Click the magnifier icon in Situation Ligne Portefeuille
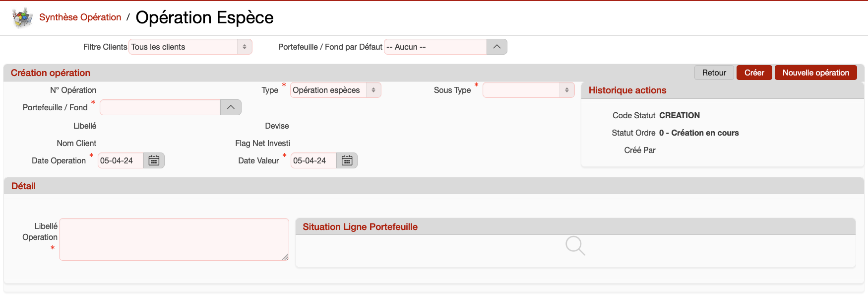Screen dimensions: 868x303 tap(575, 245)
